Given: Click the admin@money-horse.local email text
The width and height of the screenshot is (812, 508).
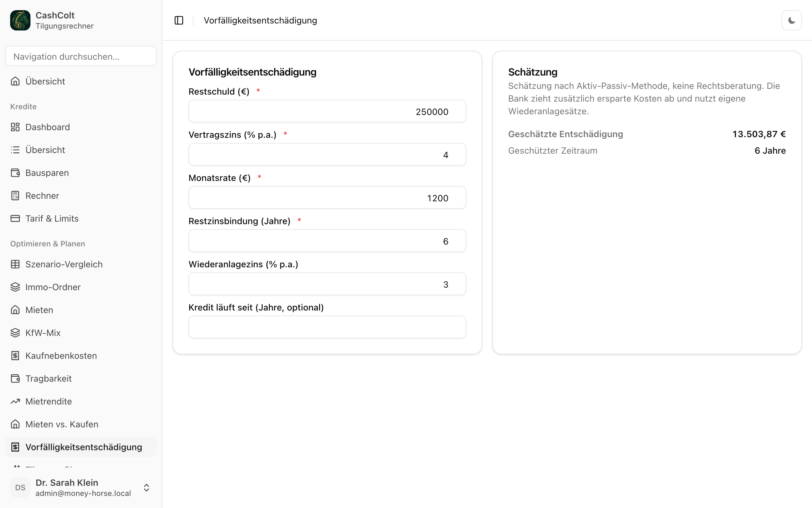Looking at the screenshot, I should [x=83, y=493].
